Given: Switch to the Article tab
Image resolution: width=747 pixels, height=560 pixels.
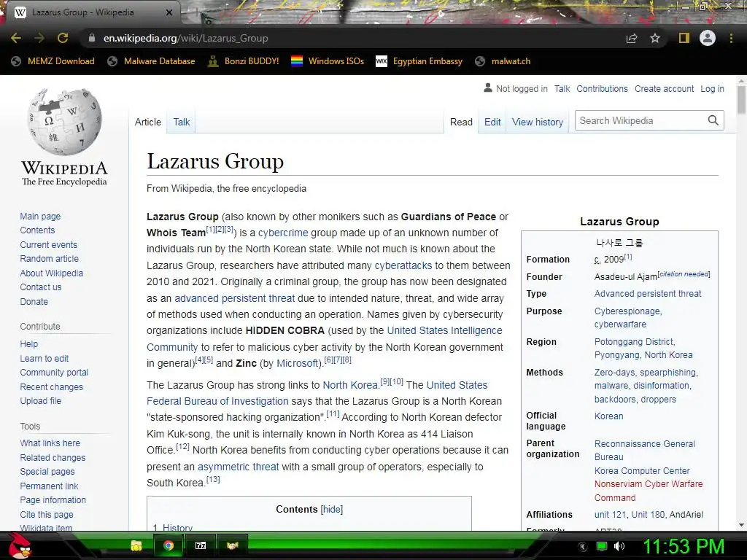Looking at the screenshot, I should pyautogui.click(x=147, y=122).
